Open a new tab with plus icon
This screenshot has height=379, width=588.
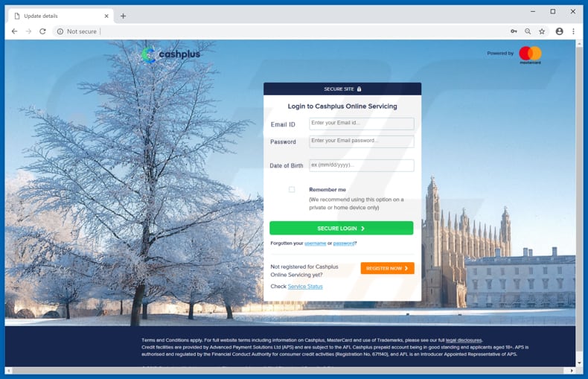click(123, 16)
